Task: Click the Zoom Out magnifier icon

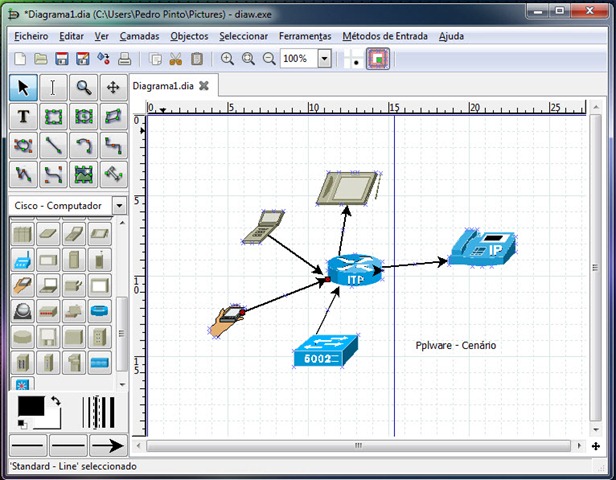Action: 269,59
